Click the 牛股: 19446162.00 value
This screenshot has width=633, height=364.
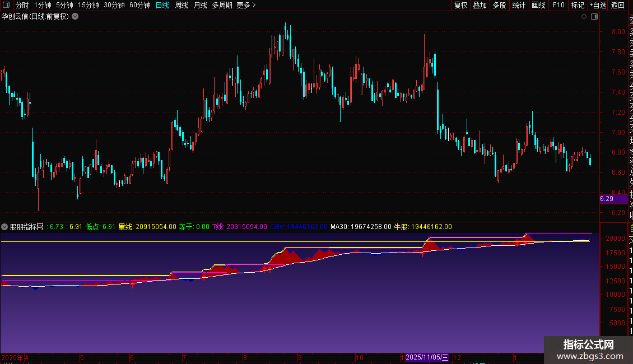(x=423, y=227)
